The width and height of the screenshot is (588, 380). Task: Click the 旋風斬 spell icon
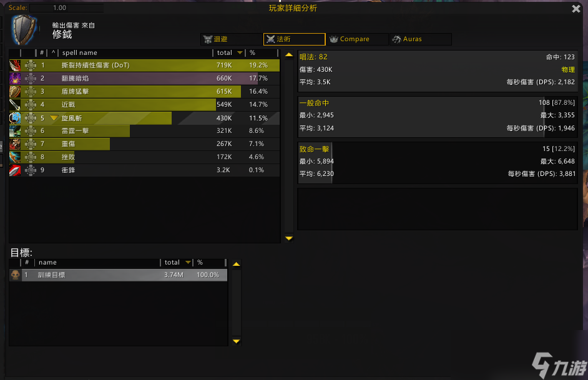click(x=15, y=118)
